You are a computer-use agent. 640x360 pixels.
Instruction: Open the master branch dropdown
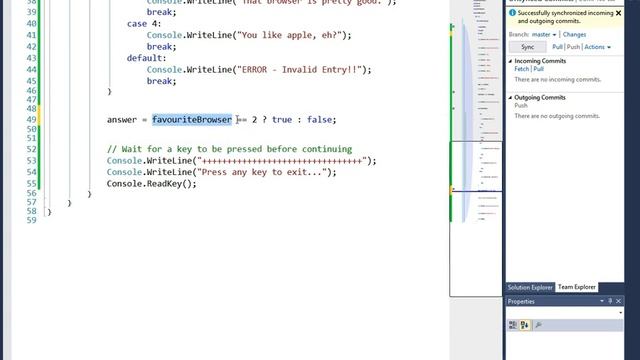click(544, 35)
